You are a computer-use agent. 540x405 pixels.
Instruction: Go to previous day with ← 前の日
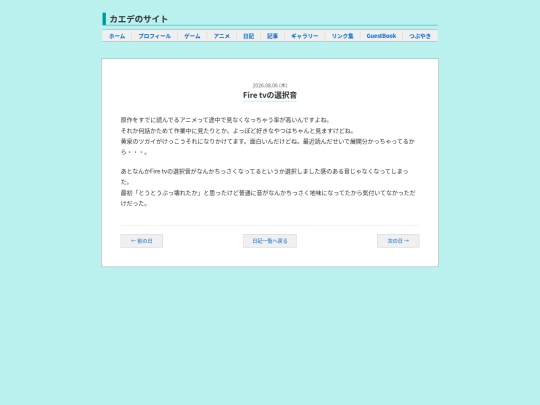pos(142,241)
